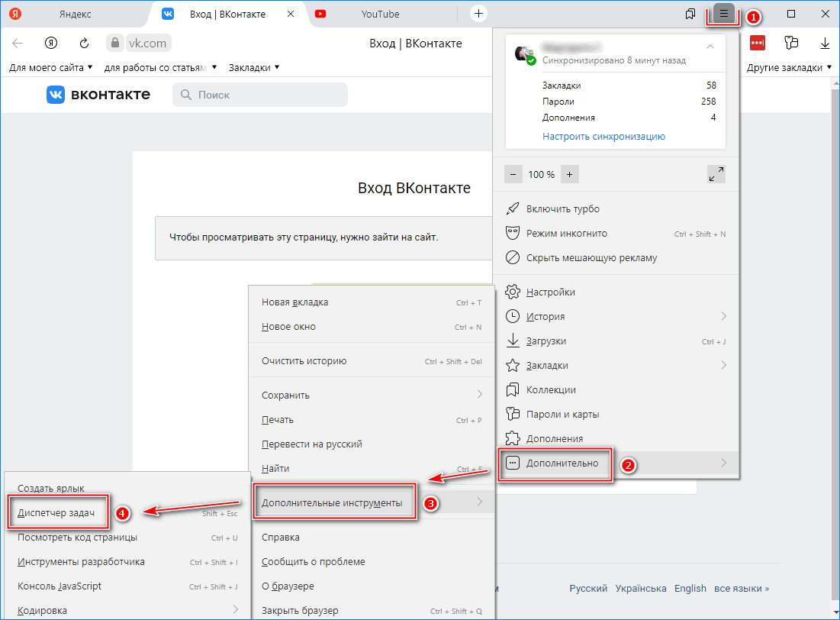Open the Yandex browser hamburger menu
840x620 pixels.
pos(724,14)
